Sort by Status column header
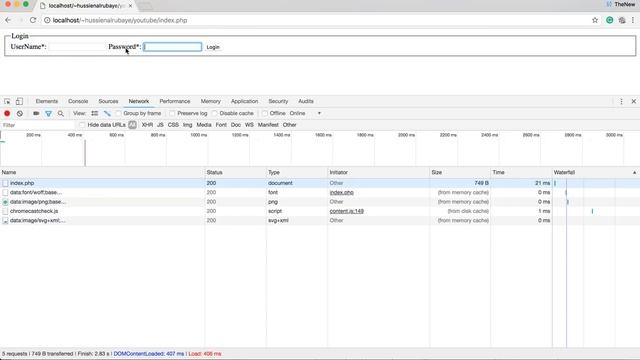Screen dimensions: 640x360 click(235, 173)
